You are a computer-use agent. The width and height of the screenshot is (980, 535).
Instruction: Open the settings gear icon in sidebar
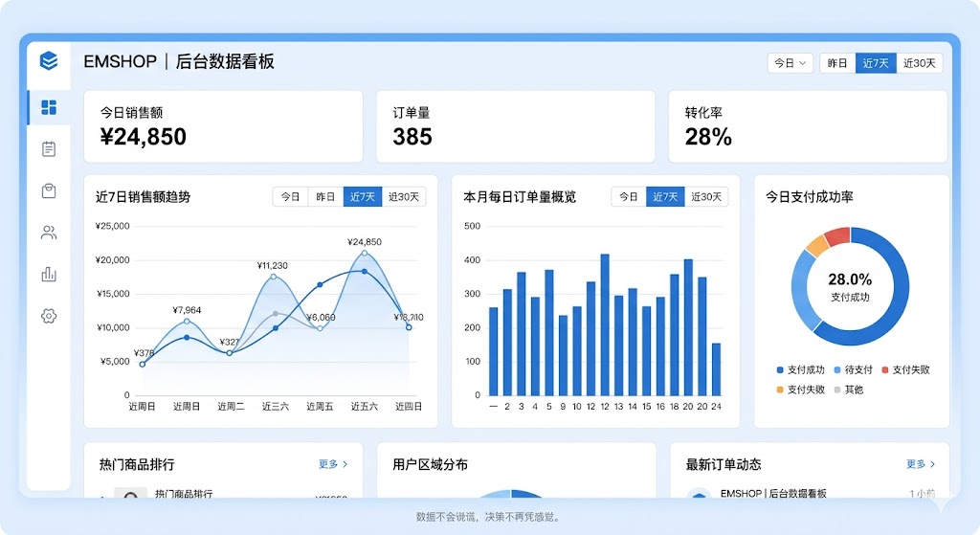[x=49, y=316]
